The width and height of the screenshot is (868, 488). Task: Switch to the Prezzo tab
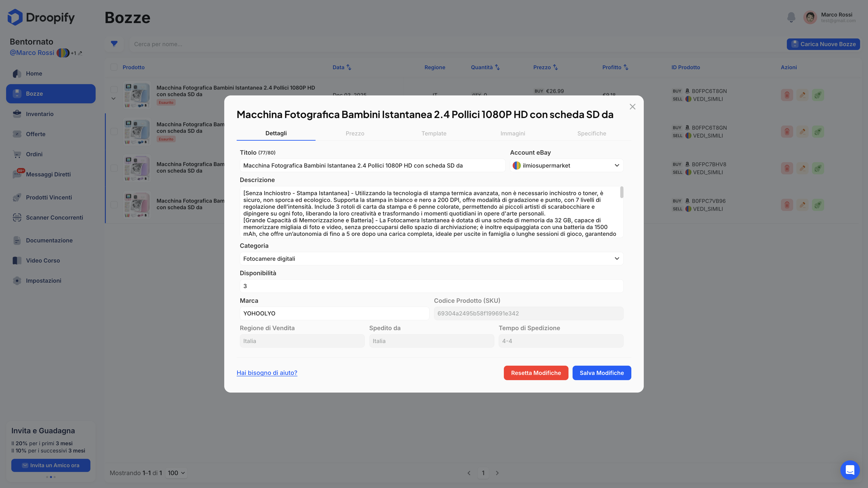point(355,133)
